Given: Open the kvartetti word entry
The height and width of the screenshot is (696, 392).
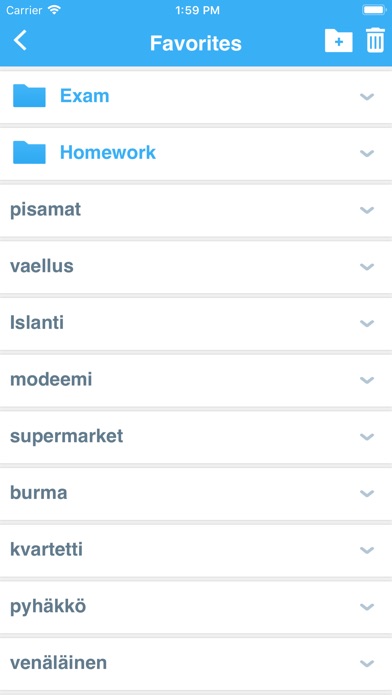Looking at the screenshot, I should coord(196,550).
